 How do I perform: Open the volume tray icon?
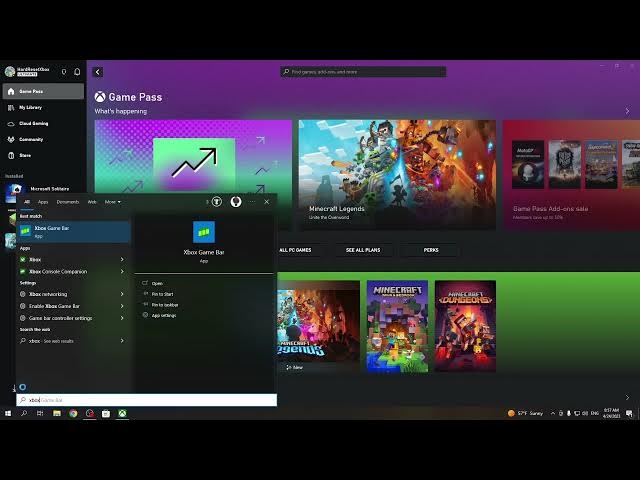pos(585,413)
